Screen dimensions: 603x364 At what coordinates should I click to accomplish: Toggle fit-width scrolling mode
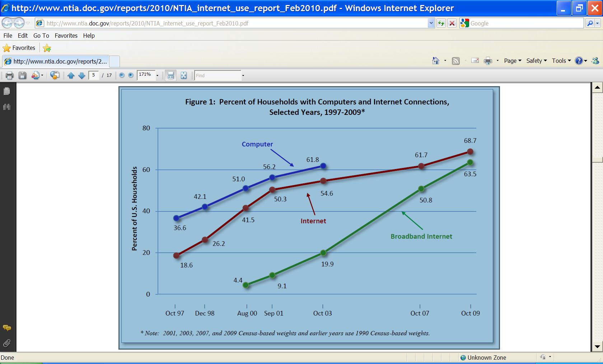(170, 75)
